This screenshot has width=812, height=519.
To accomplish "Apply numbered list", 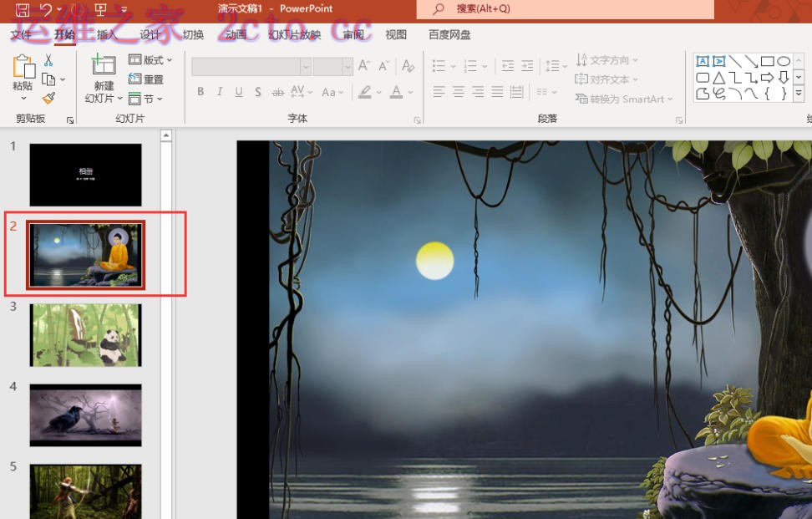I will pyautogui.click(x=470, y=66).
